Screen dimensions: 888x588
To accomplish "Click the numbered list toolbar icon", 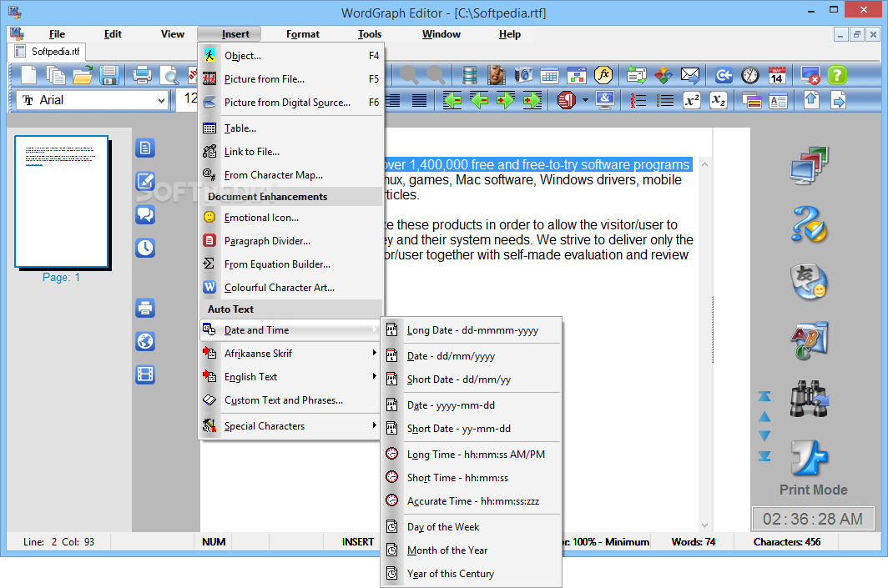I will tap(638, 101).
